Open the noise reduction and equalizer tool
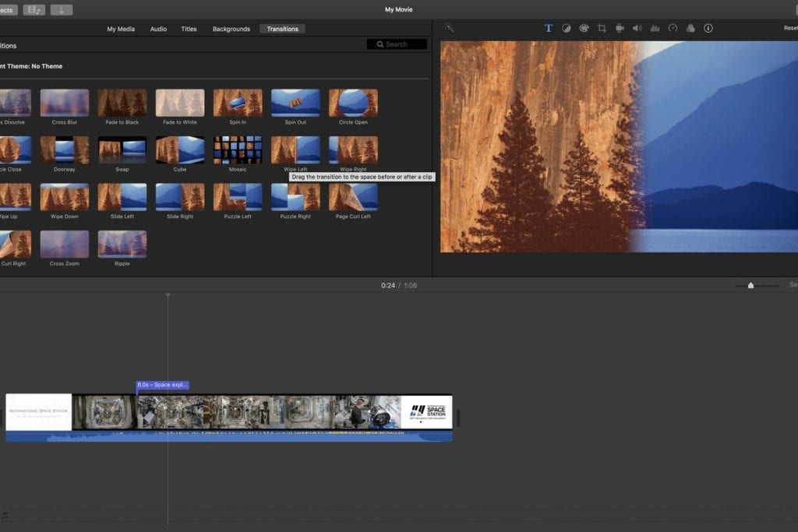This screenshot has width=798, height=532. 655,28
